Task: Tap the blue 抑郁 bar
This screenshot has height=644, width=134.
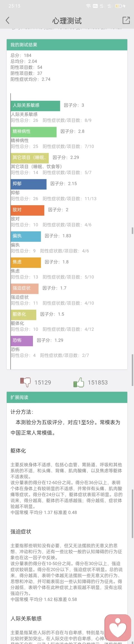Action: [x=29, y=184]
